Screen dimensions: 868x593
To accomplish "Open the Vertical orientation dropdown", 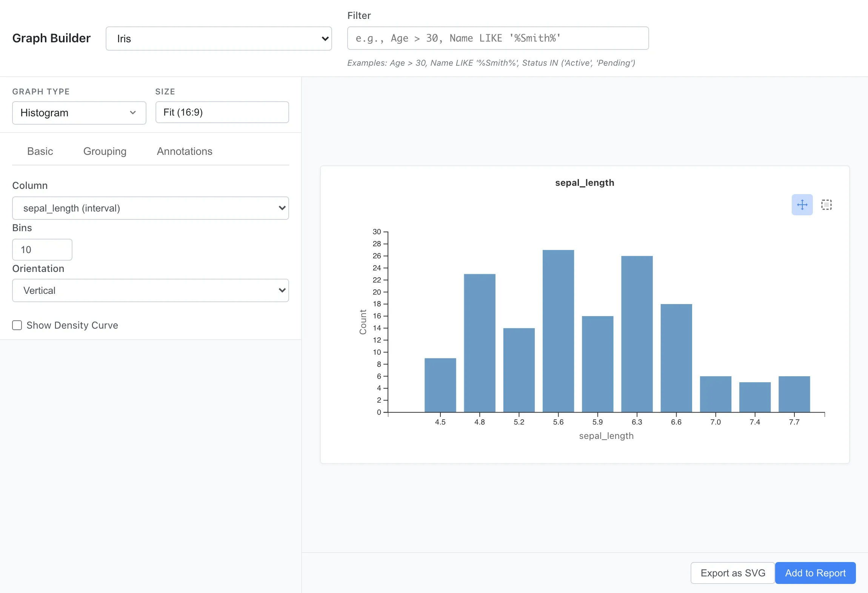I will [x=150, y=290].
